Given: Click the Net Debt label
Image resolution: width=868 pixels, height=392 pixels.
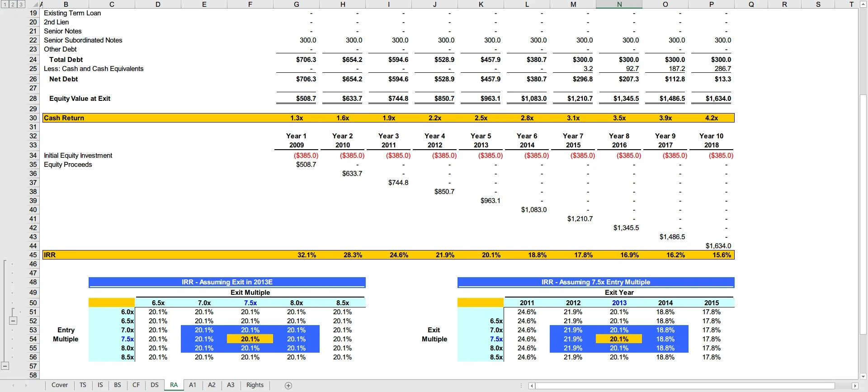Looking at the screenshot, I should [63, 79].
